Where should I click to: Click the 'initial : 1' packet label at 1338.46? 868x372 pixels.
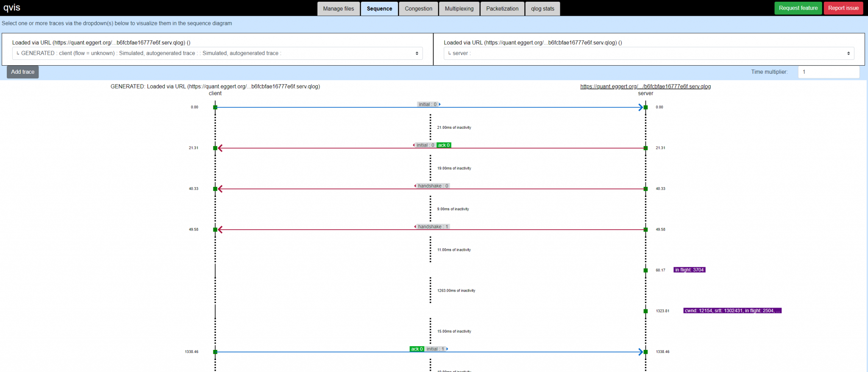(x=435, y=349)
